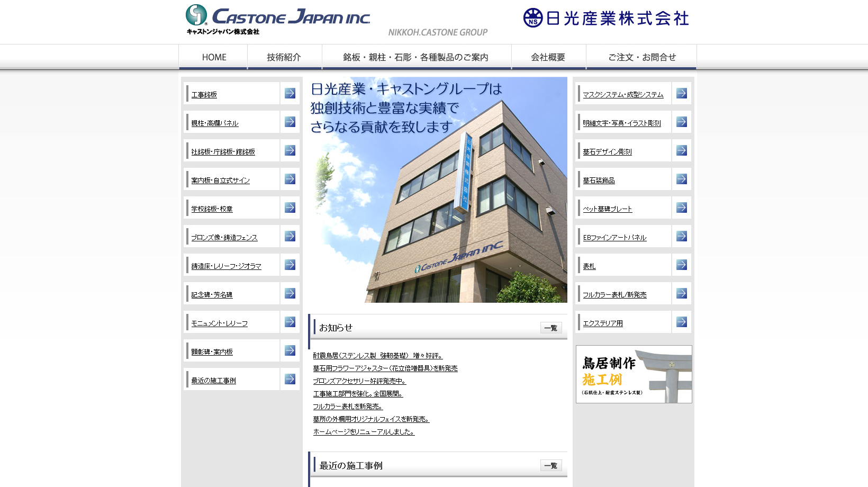Click the arrow icon beside 墓石デザイン彫刻
Screen dimensions: 868x487
tap(682, 150)
